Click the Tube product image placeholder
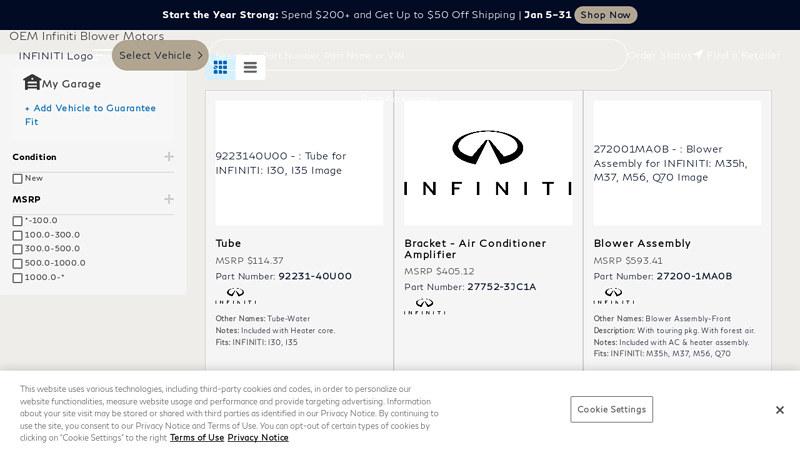 [x=299, y=163]
